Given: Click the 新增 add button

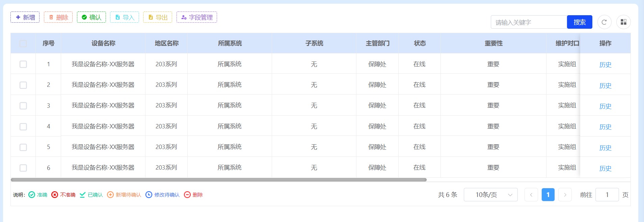Looking at the screenshot, I should pos(25,17).
